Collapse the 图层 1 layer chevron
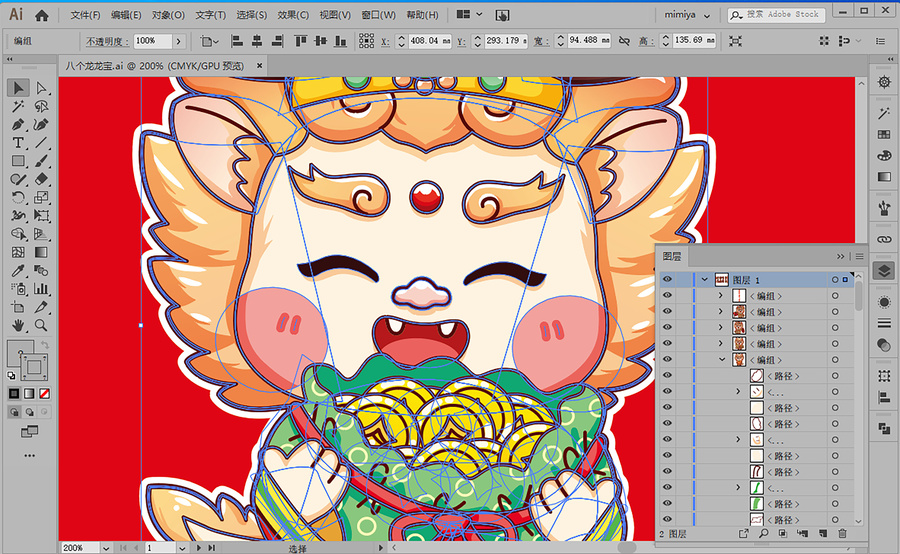This screenshot has height=554, width=900. coord(704,280)
